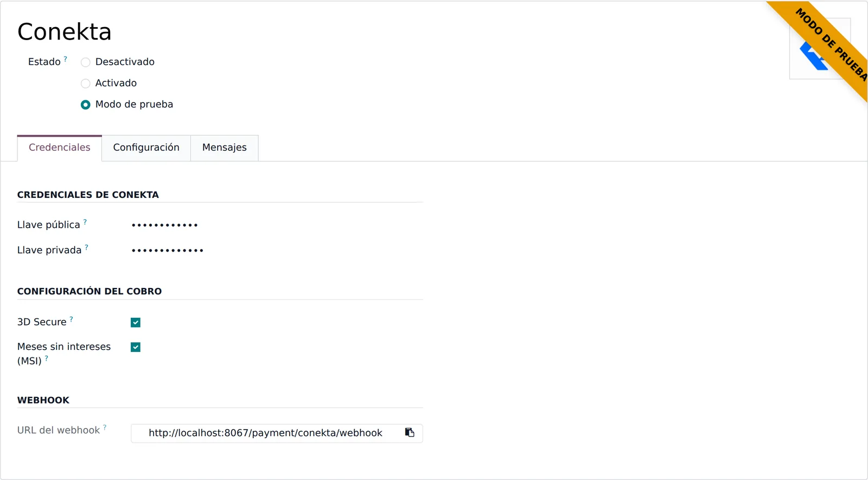Open the Conekta logo image
Viewport: 868px width, 480px height.
pos(820,49)
